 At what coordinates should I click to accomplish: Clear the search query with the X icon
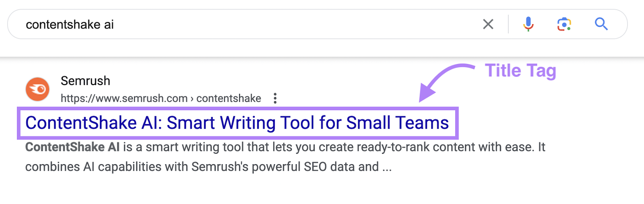pos(488,24)
